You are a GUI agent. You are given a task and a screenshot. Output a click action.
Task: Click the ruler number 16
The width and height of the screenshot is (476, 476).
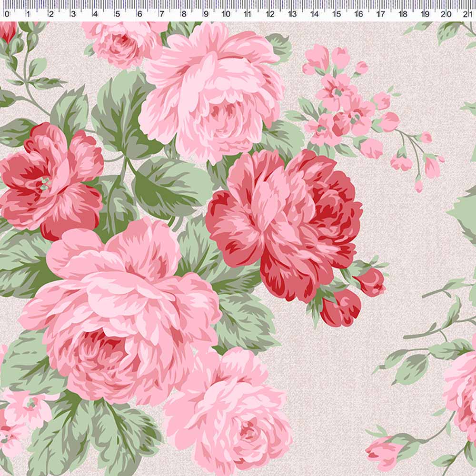359,14
